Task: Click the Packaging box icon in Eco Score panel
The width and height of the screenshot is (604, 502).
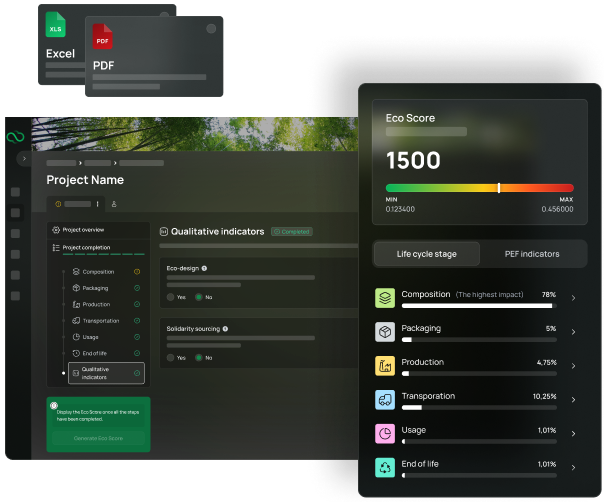Action: pyautogui.click(x=386, y=332)
